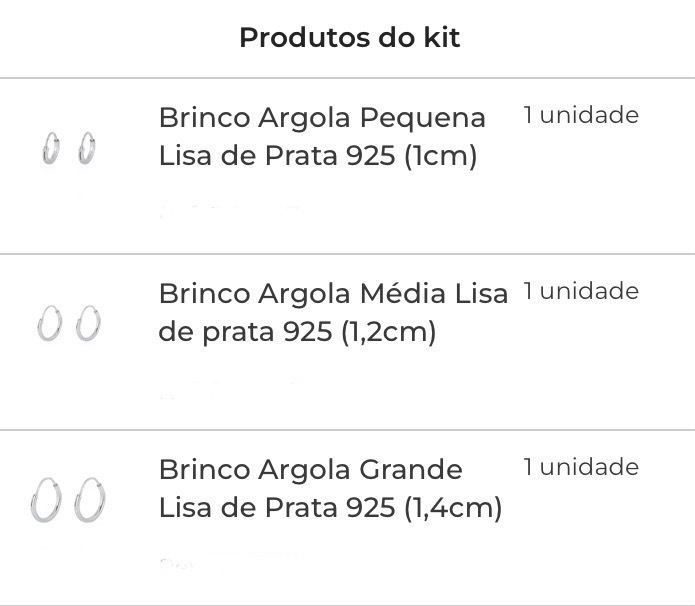Click divider line between Pequena and Média rows
The height and width of the screenshot is (606, 695).
point(348,254)
